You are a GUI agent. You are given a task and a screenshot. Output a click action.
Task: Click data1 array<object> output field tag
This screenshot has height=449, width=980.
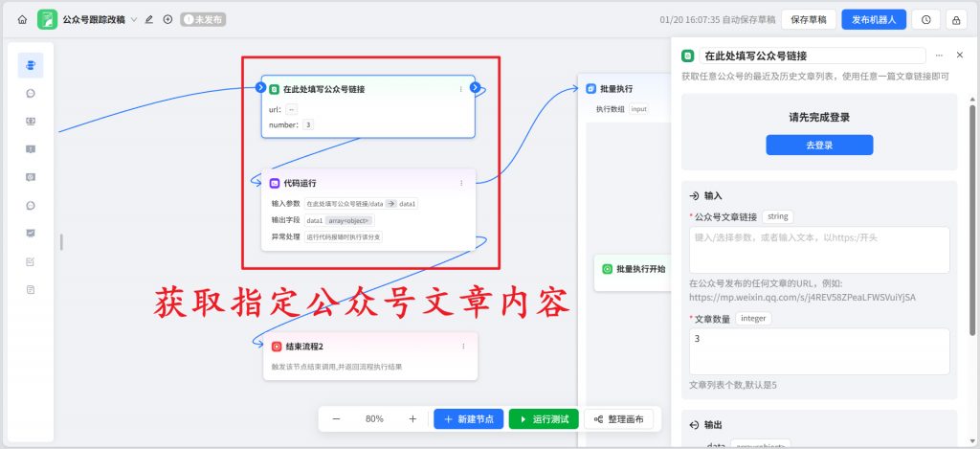(x=340, y=220)
